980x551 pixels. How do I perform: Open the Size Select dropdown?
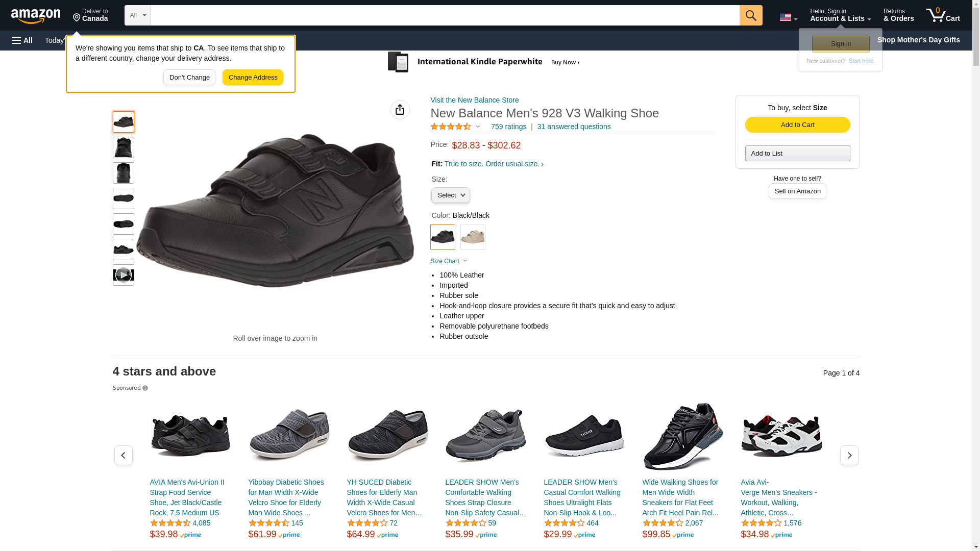(x=450, y=195)
